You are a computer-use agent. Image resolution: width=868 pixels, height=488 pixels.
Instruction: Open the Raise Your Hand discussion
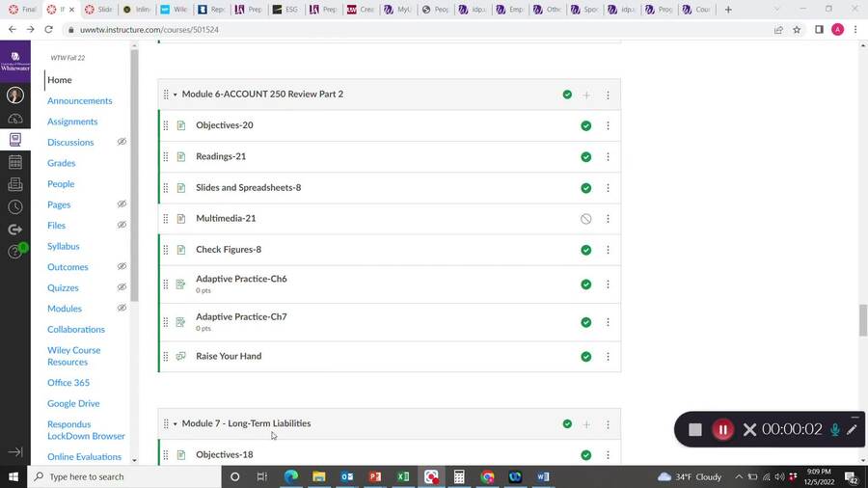coord(229,356)
